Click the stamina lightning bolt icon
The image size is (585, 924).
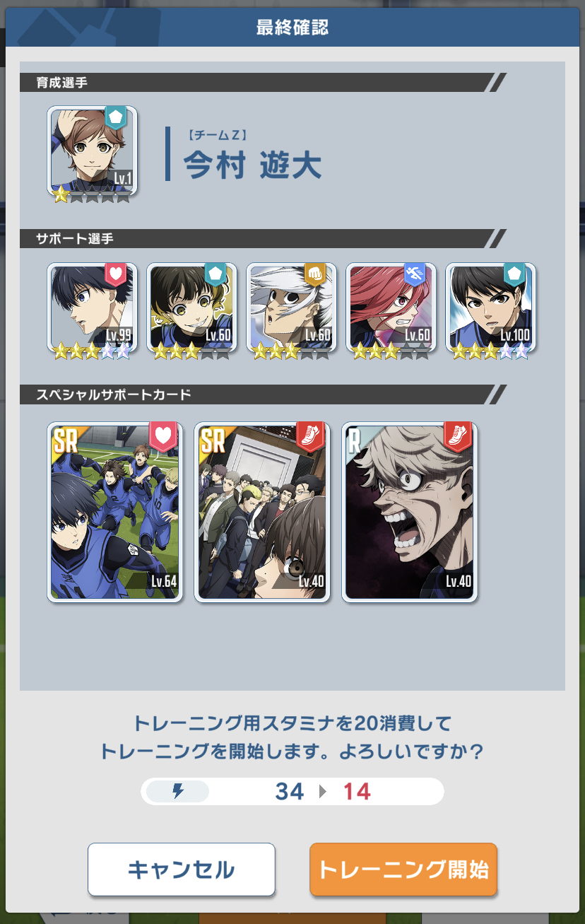178,791
